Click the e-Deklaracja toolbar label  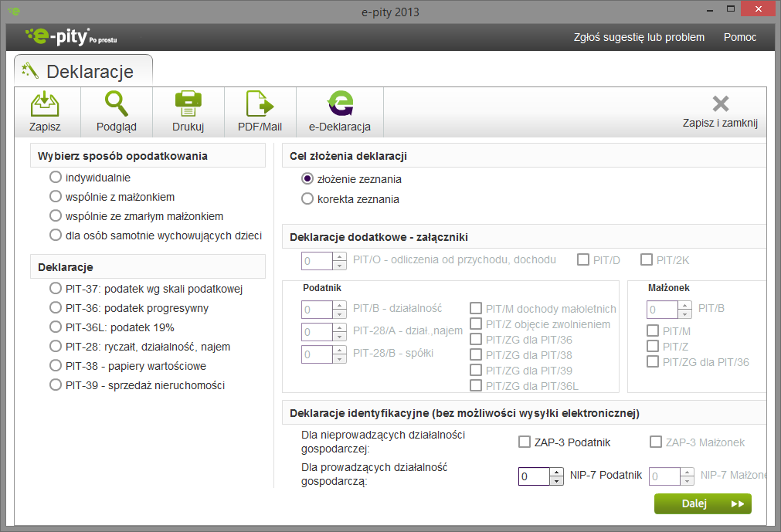point(340,127)
